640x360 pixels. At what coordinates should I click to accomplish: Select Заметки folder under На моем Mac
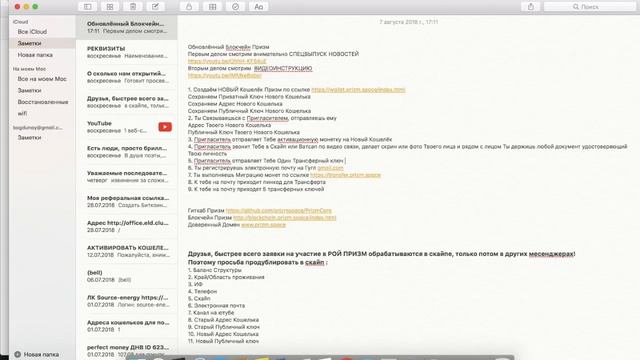(29, 90)
